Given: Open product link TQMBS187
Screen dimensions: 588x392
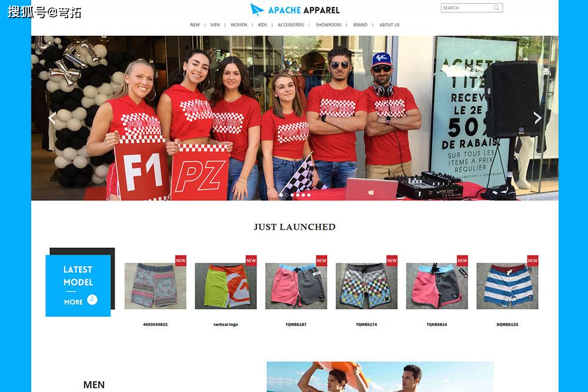Looking at the screenshot, I should [296, 324].
